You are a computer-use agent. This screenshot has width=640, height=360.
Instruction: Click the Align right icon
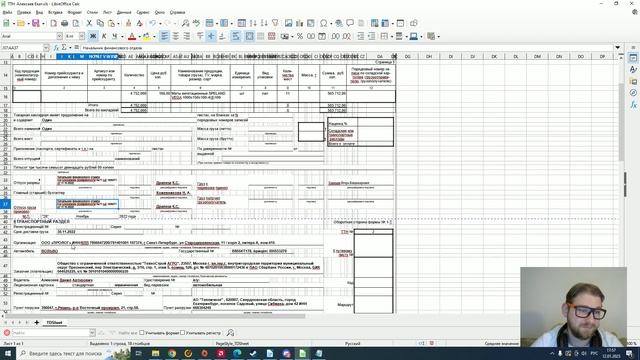(x=187, y=36)
